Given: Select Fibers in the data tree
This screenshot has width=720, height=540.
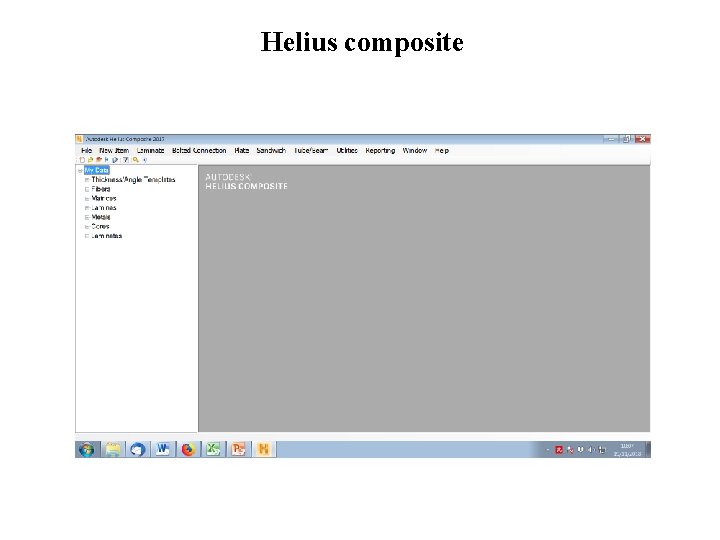Looking at the screenshot, I should tap(101, 189).
